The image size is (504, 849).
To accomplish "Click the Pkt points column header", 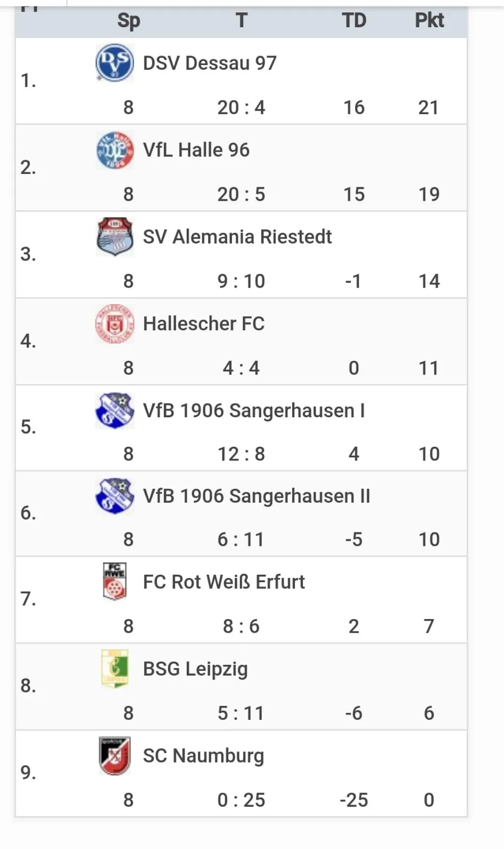I will coord(429,20).
